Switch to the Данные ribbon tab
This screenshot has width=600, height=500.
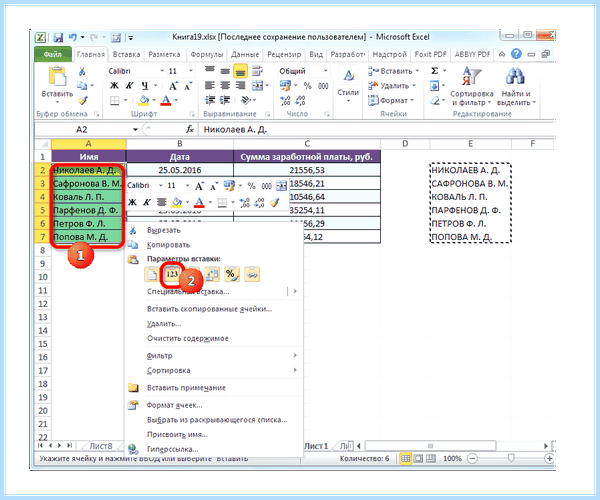(245, 54)
